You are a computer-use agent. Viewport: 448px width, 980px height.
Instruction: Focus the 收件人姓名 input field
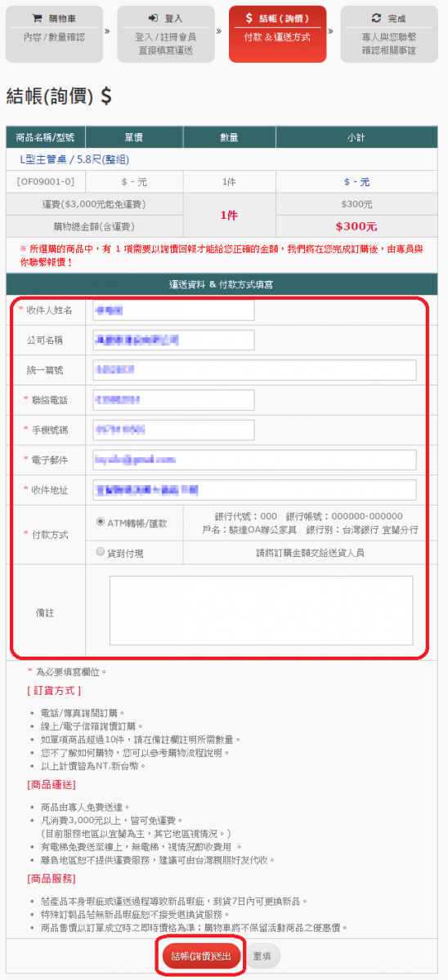pyautogui.click(x=174, y=310)
